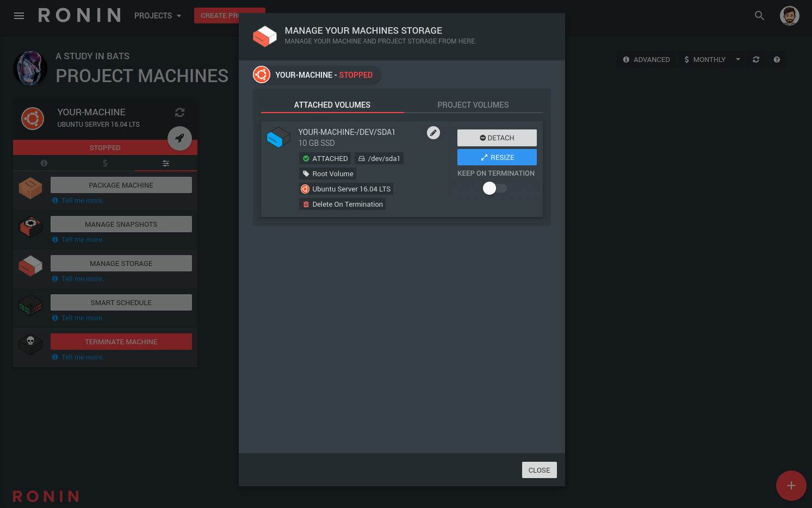Open the help question mark icon

777,59
